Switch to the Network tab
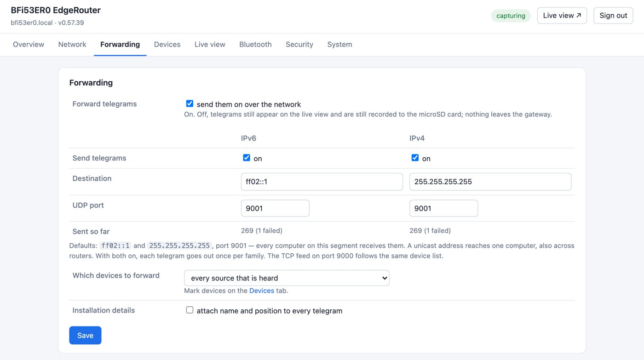 click(72, 45)
